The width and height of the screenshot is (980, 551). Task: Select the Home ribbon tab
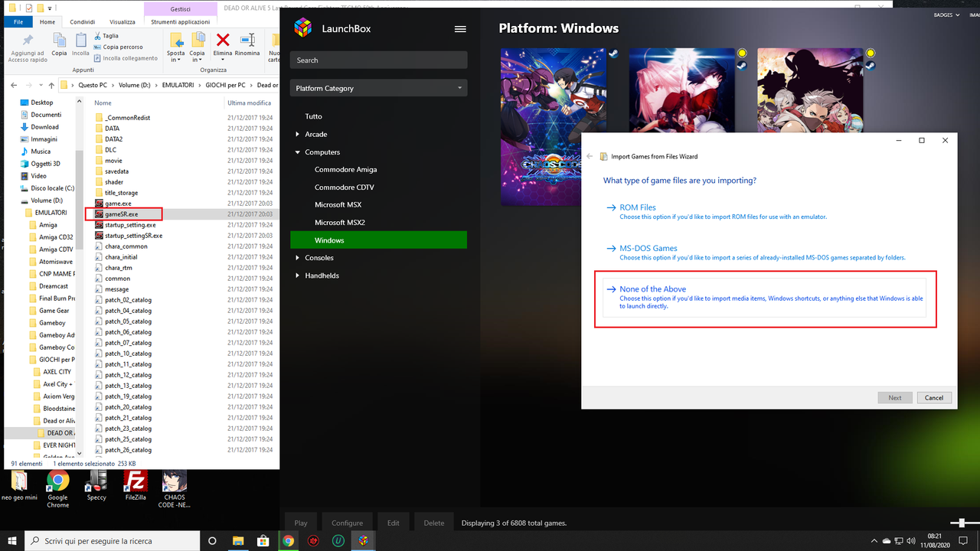click(47, 22)
